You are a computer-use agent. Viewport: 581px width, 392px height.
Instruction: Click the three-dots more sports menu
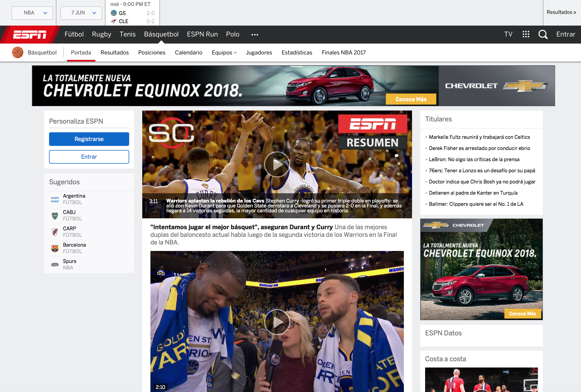coord(255,35)
